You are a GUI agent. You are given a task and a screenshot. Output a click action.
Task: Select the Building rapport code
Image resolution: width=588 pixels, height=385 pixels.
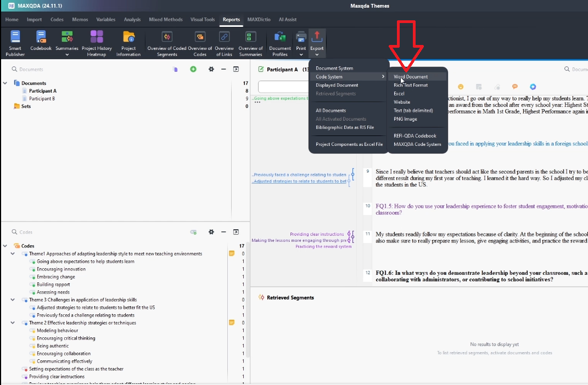coord(53,285)
